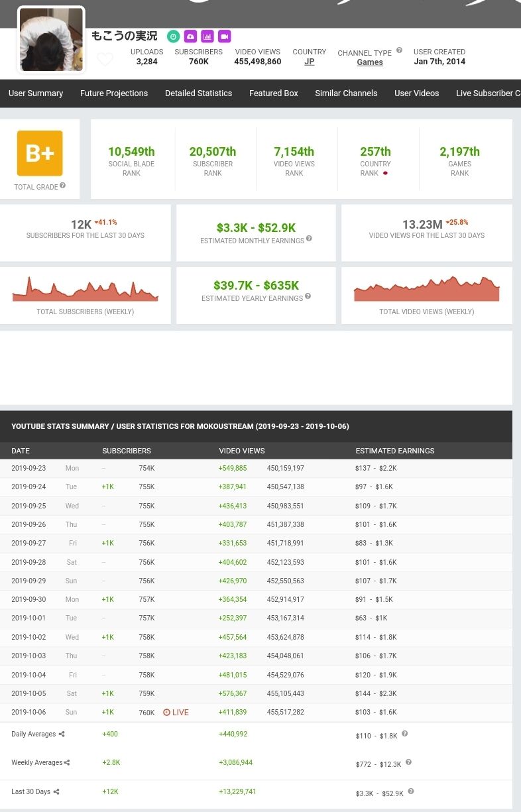This screenshot has height=812, width=521.
Task: Click the Video Views column header
Action: [x=242, y=451]
